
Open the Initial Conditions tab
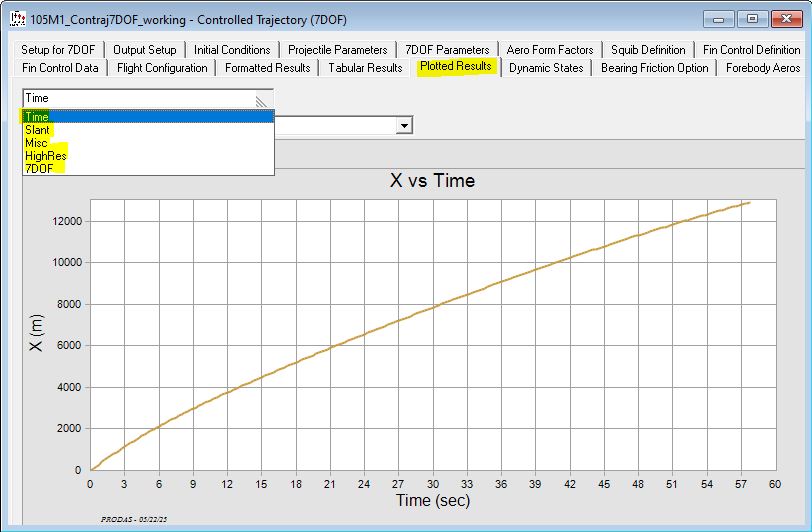tap(232, 49)
